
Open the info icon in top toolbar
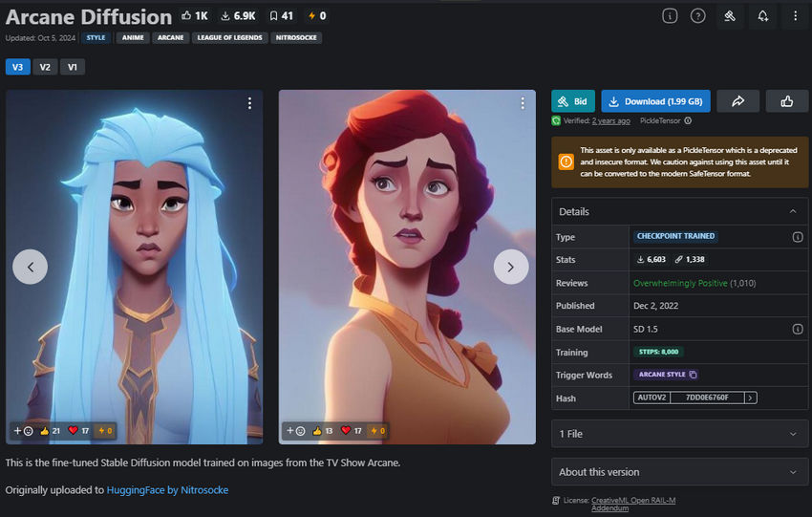[670, 16]
